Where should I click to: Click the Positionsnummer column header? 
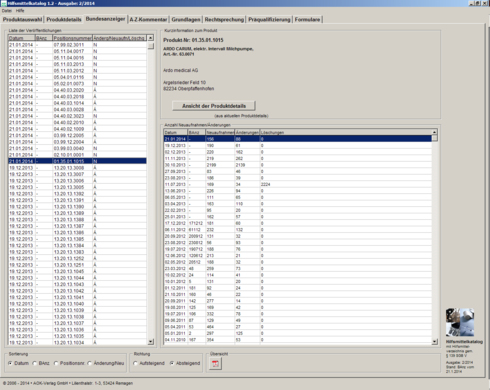click(72, 38)
